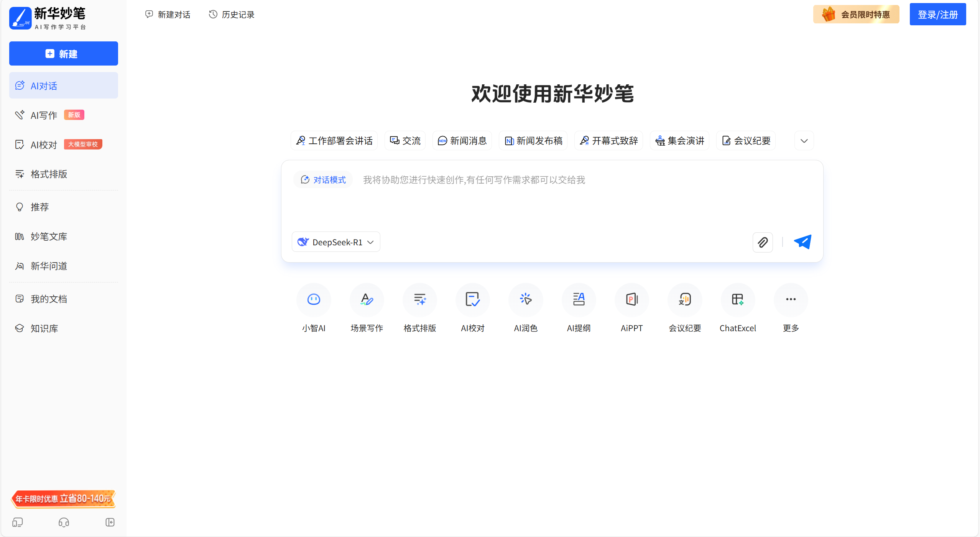Image resolution: width=980 pixels, height=537 pixels.
Task: Click the 登录/注册 login button
Action: pyautogui.click(x=937, y=14)
